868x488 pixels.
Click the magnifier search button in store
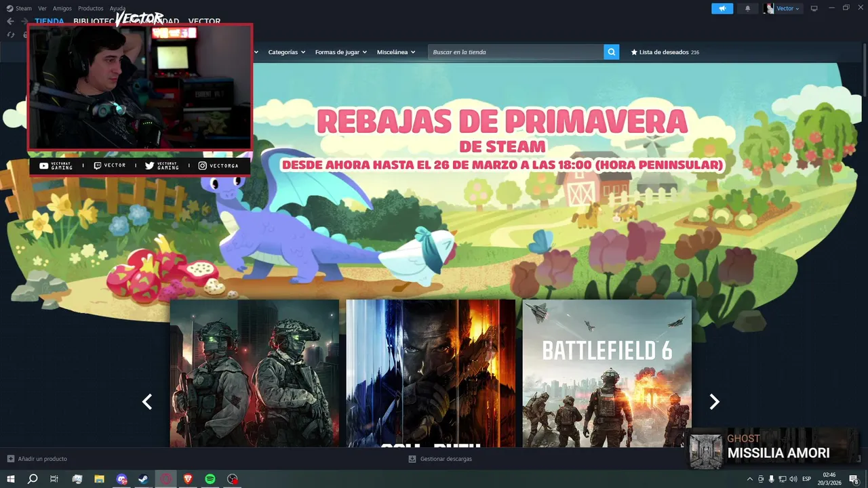click(612, 52)
